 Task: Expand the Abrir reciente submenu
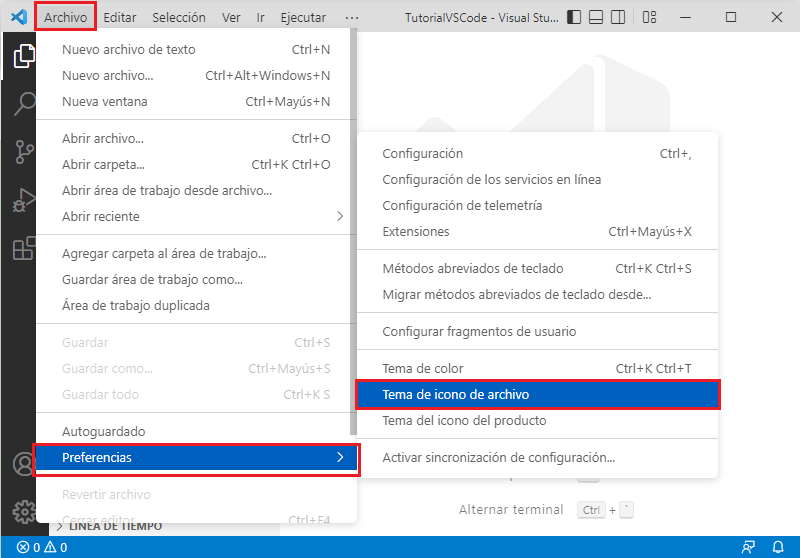click(x=196, y=216)
